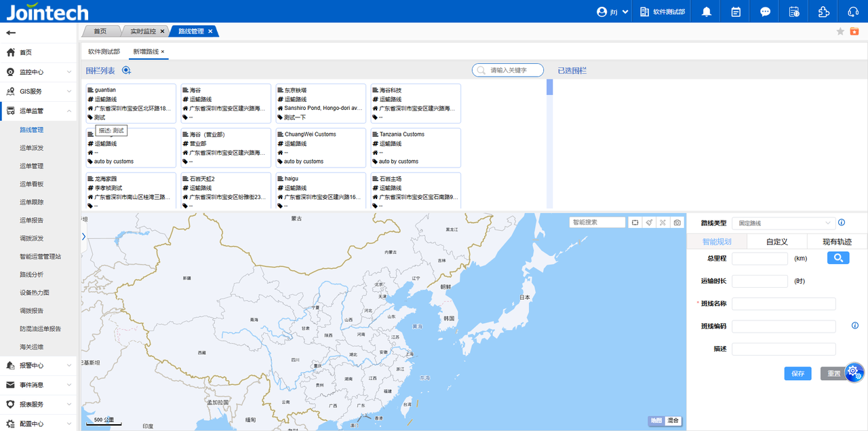Click the blue route search magnifier button
Screen dimensions: 868x431
pyautogui.click(x=838, y=258)
